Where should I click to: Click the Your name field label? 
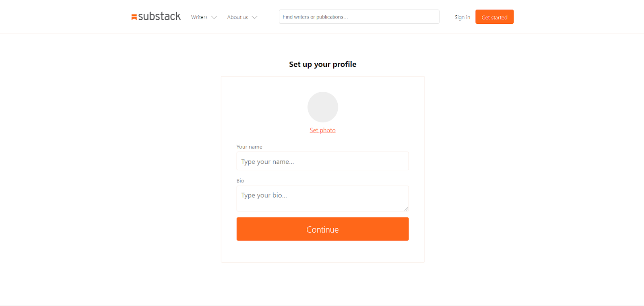coord(249,147)
